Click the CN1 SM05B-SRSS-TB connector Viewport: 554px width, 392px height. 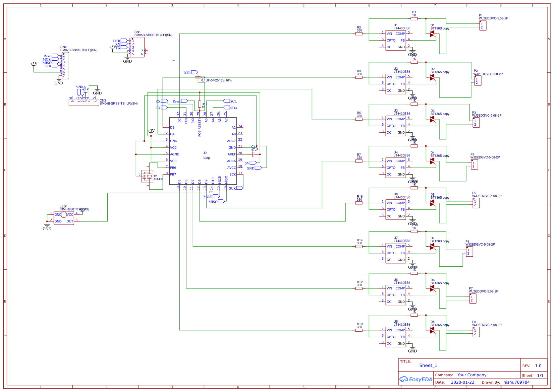(137, 47)
